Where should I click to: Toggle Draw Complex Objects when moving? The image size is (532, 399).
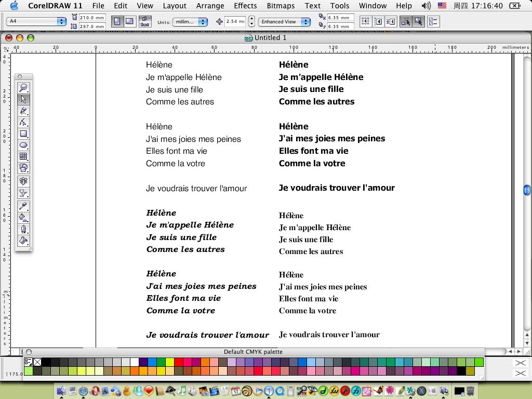406,21
